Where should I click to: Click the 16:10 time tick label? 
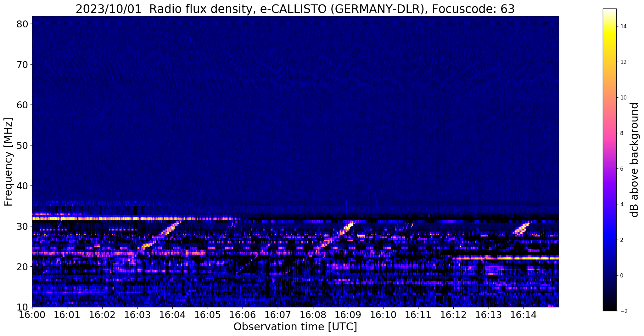[383, 314]
